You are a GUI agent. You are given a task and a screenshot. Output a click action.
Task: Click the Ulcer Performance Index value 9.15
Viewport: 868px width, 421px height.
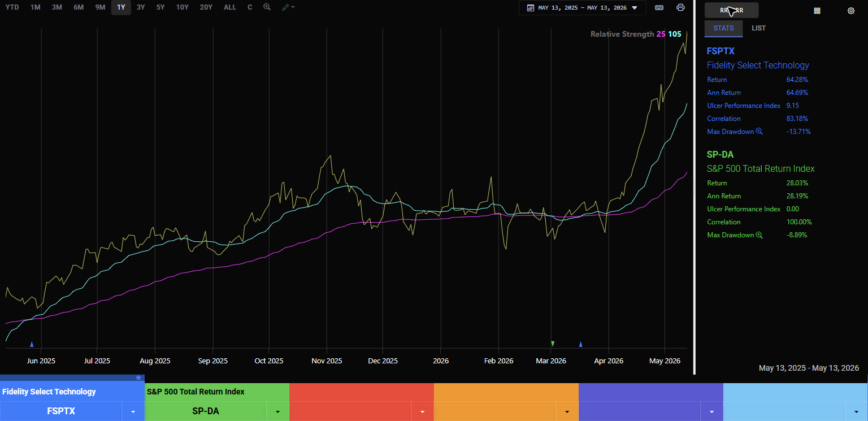tap(792, 106)
